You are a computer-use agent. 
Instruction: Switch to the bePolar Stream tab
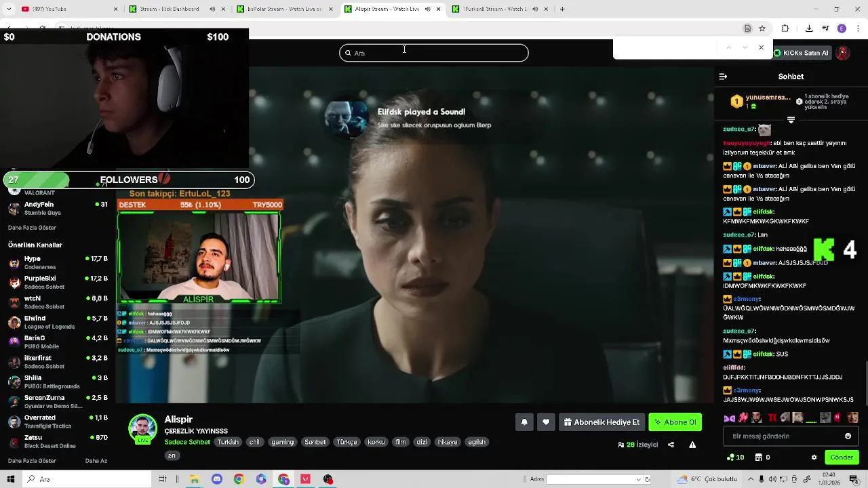pos(285,9)
